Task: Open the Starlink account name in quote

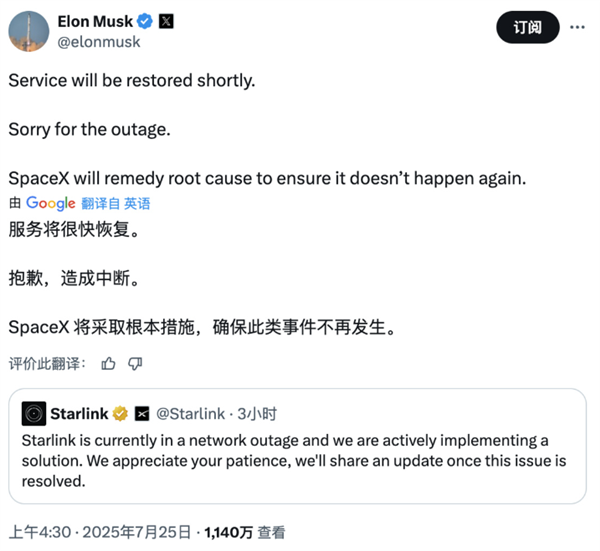Action: [80, 413]
